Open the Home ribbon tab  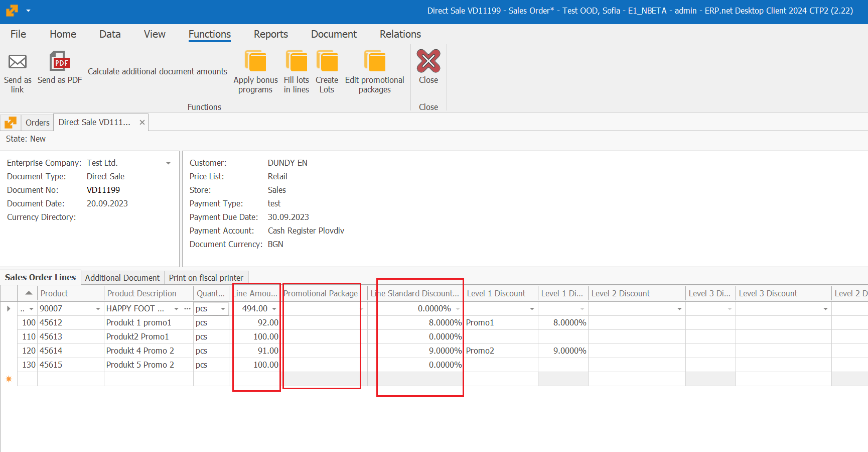click(63, 34)
